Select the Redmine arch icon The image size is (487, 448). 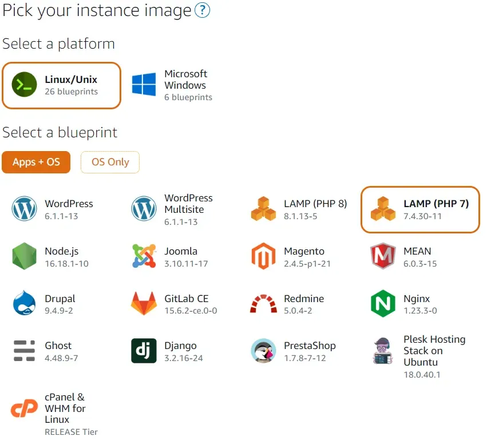point(263,304)
